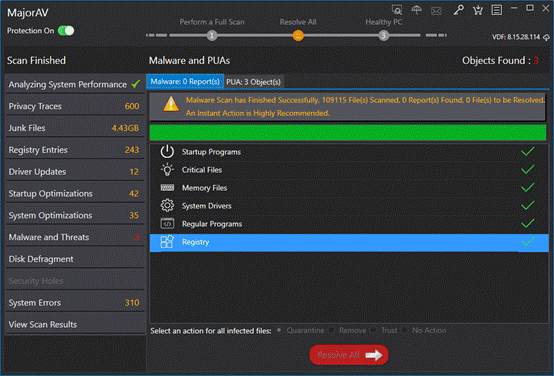Click the shopping cart purchase icon
Image resolution: width=554 pixels, height=376 pixels.
point(478,10)
